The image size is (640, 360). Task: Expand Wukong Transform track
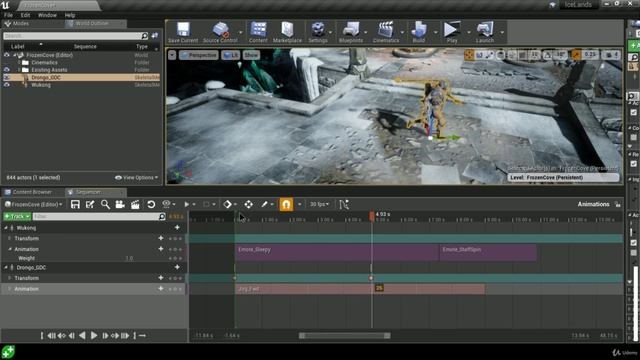tap(9, 238)
